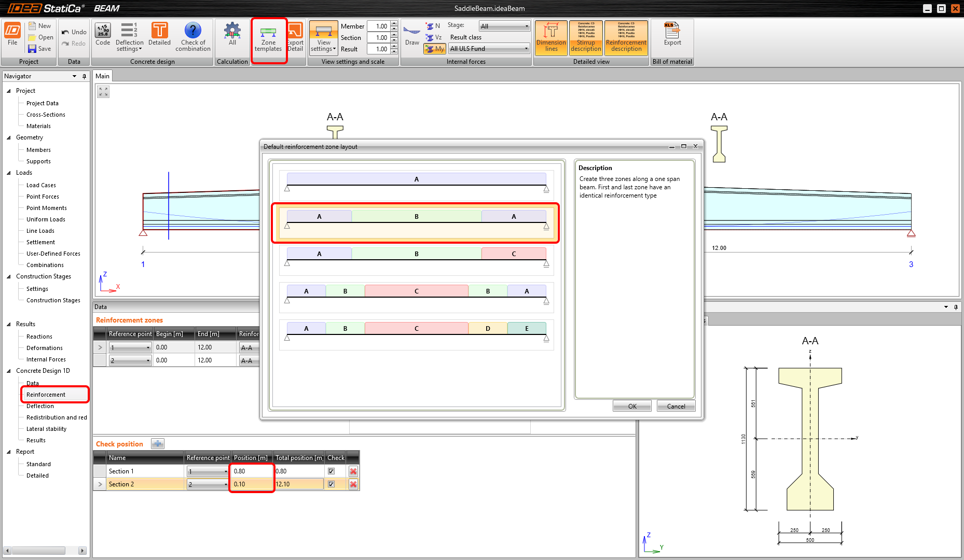Image resolution: width=964 pixels, height=560 pixels.
Task: Click the Code settings icon
Action: 103,34
